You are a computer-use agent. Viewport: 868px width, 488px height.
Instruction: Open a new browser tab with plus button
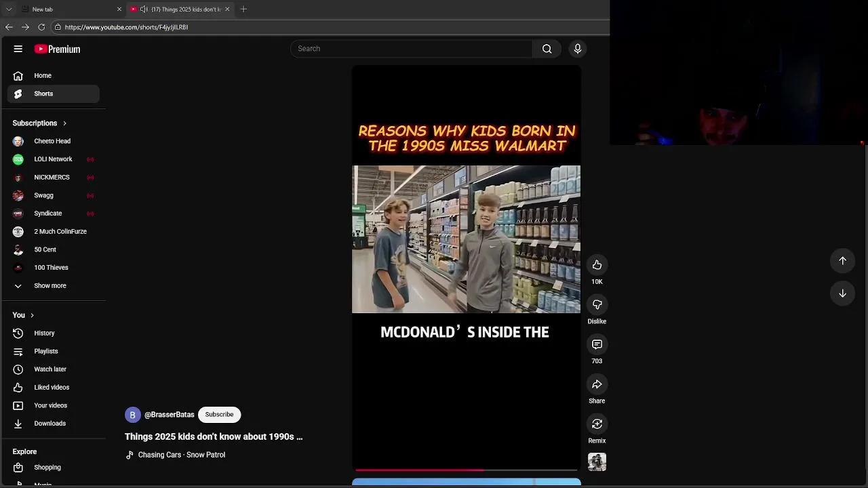[243, 9]
